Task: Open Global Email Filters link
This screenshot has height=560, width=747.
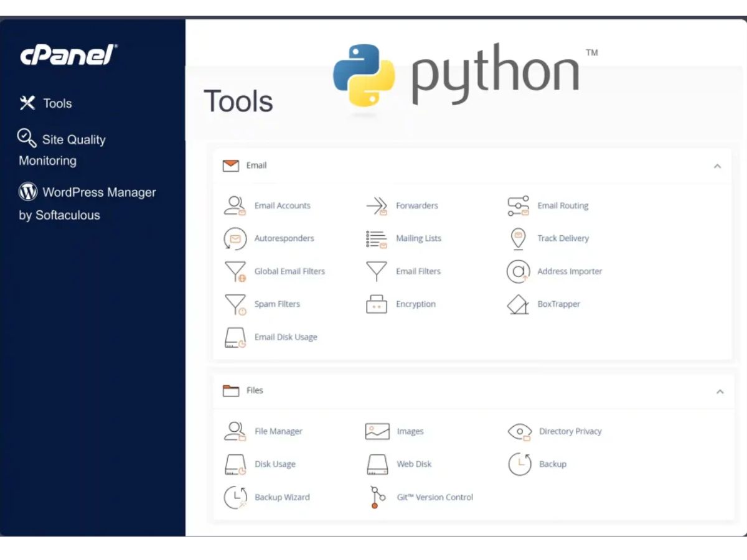Action: pyautogui.click(x=289, y=271)
